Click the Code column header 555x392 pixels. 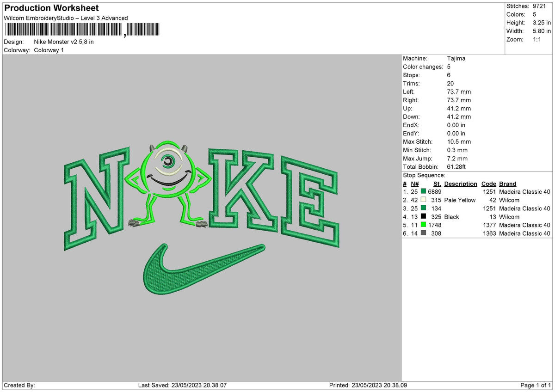489,184
